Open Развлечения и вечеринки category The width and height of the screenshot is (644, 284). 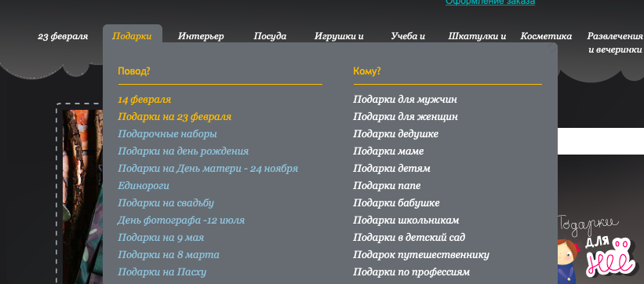coord(615,42)
